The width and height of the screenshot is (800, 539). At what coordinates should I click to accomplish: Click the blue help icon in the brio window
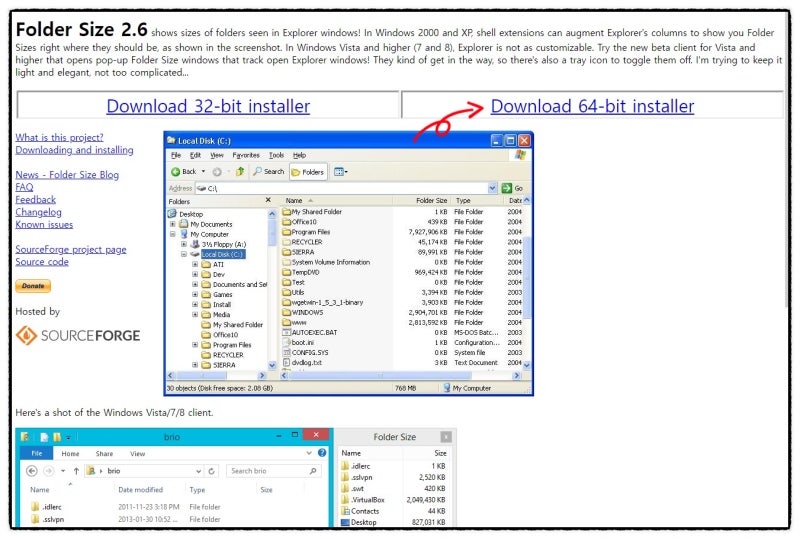(322, 452)
